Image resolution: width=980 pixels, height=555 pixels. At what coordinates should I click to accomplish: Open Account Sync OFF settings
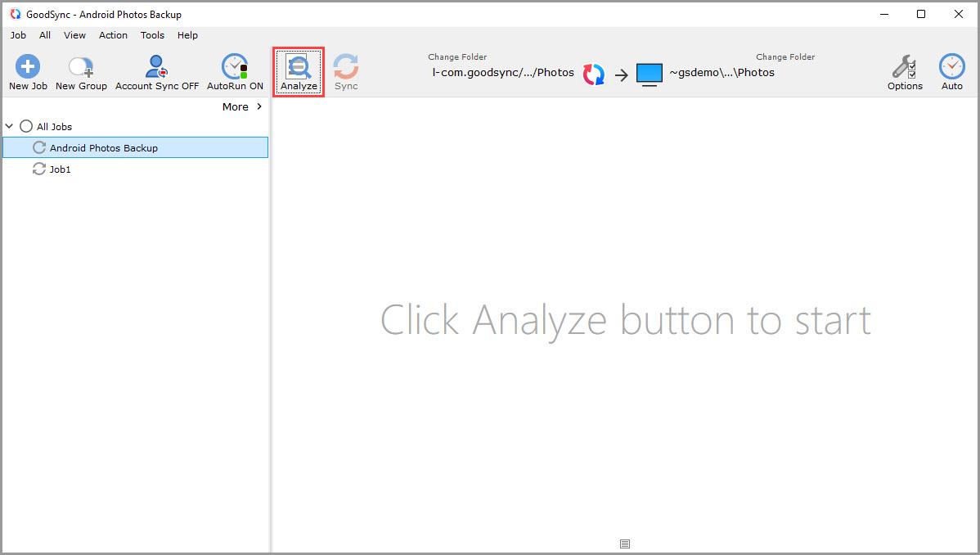[157, 73]
